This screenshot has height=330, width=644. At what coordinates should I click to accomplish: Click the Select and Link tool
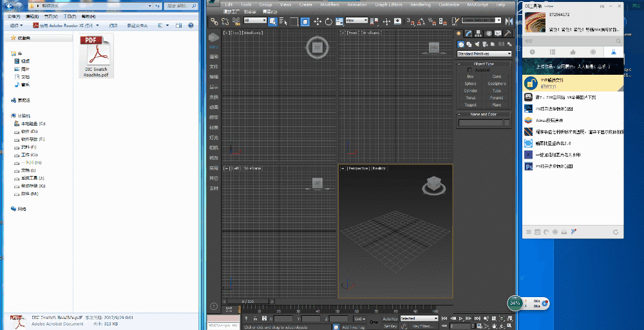click(x=215, y=21)
